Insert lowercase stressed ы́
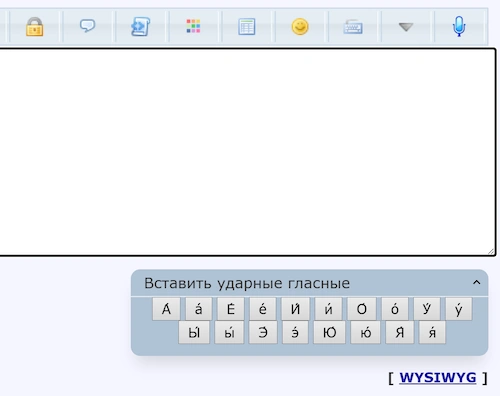500x396 pixels. tap(229, 332)
